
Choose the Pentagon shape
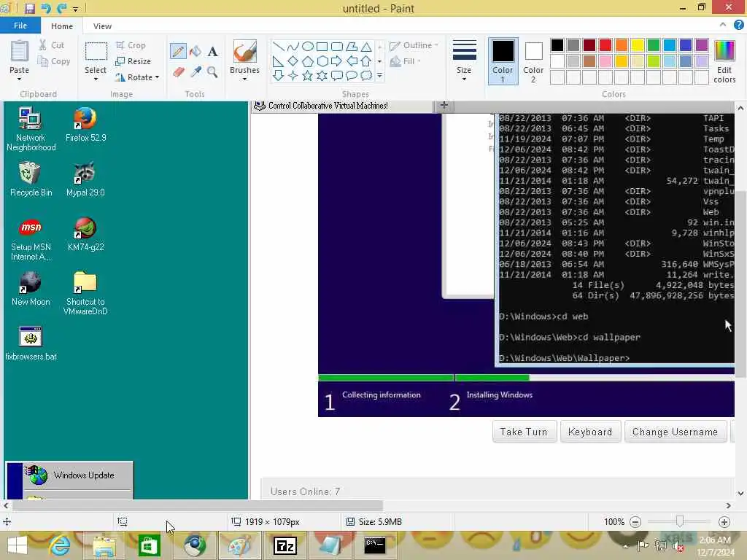coord(308,61)
